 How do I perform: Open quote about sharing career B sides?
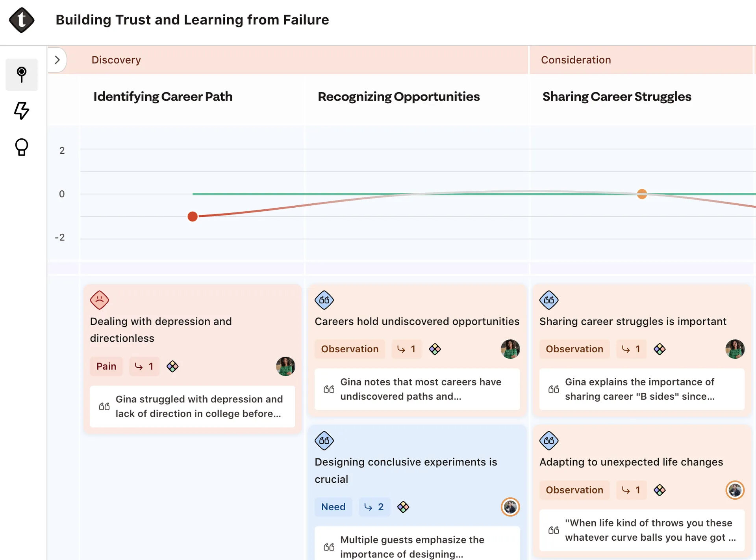coord(642,389)
